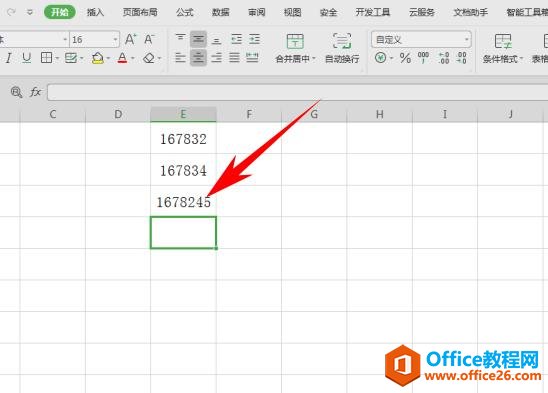Click the fx insert function icon

(x=35, y=92)
